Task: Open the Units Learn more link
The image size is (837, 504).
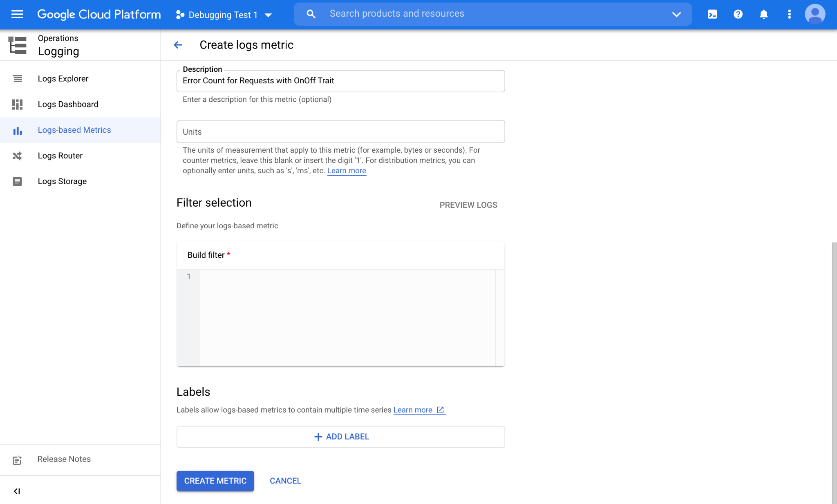Action: click(346, 171)
